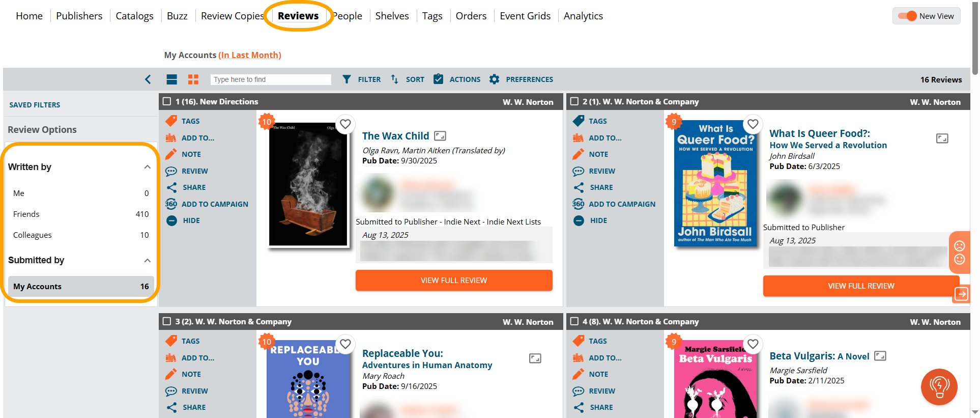Open the Filter funnel icon
The width and height of the screenshot is (980, 418).
point(347,79)
